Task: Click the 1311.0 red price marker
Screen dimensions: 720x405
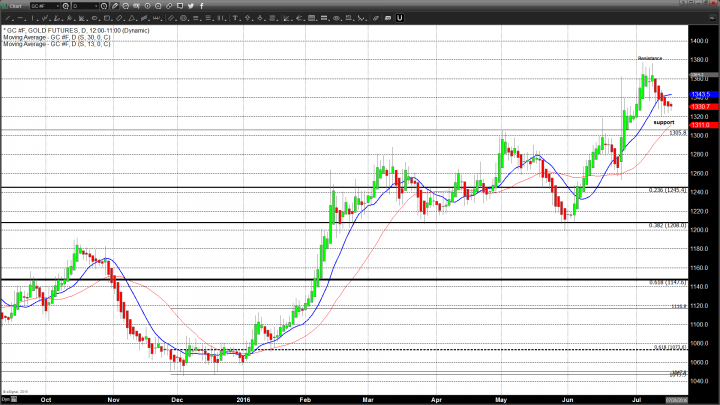Action: click(703, 125)
